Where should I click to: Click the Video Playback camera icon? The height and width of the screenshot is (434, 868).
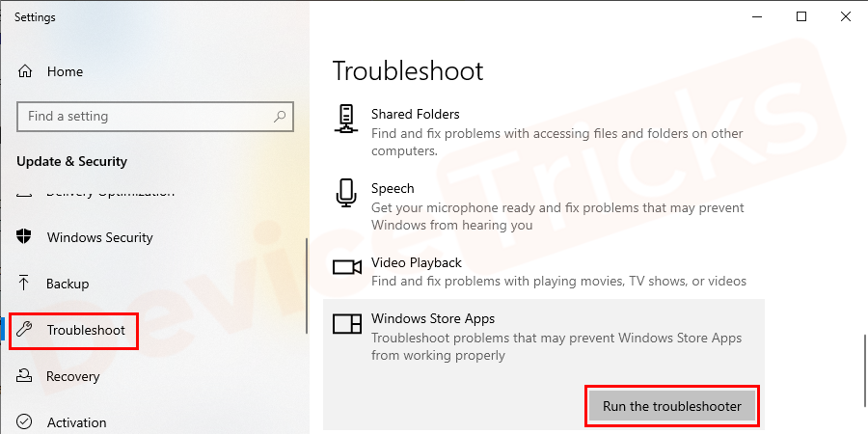(x=346, y=267)
